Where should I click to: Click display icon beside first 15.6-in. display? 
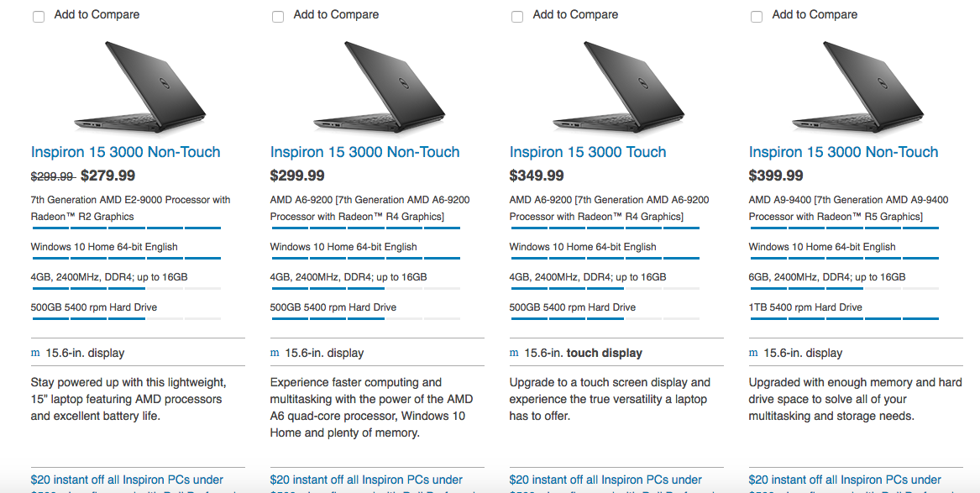click(35, 353)
